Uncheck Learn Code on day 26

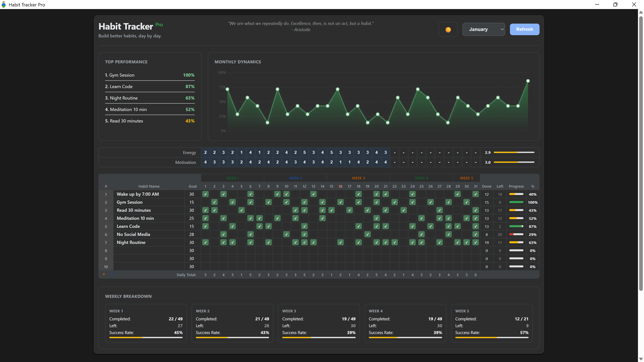(x=430, y=226)
